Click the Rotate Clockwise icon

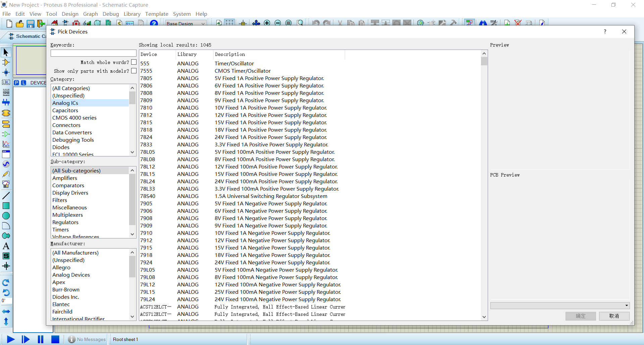(6, 282)
